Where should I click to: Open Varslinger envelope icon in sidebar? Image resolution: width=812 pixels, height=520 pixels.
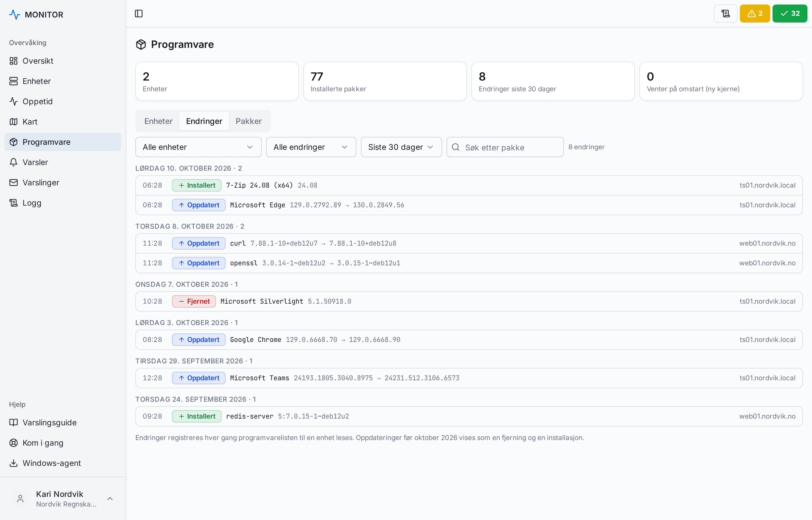pos(14,182)
